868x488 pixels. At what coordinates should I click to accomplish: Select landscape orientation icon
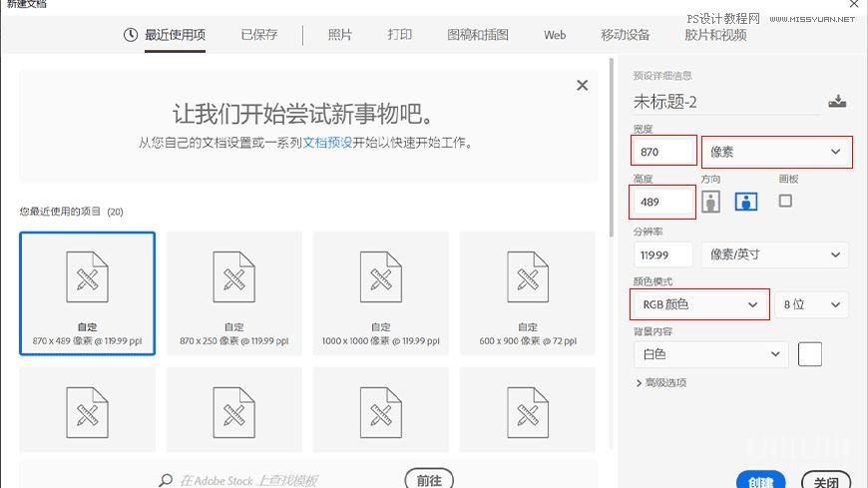[x=745, y=202]
